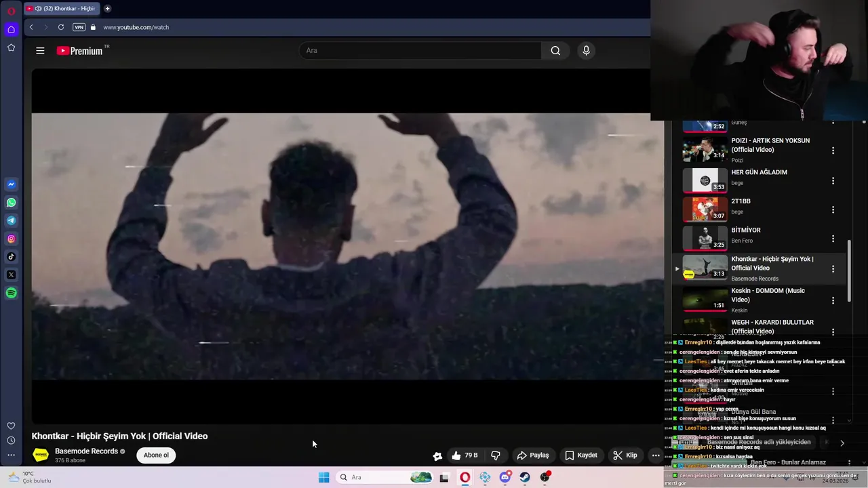Open the heart pinboards icon in sidebar
This screenshot has height=488, width=868.
(11, 426)
